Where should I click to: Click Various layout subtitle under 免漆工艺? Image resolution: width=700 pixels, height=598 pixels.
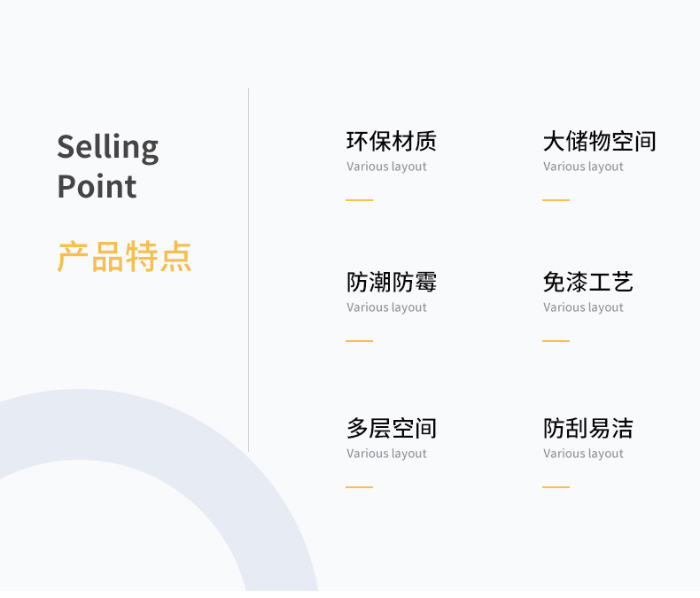pyautogui.click(x=583, y=307)
